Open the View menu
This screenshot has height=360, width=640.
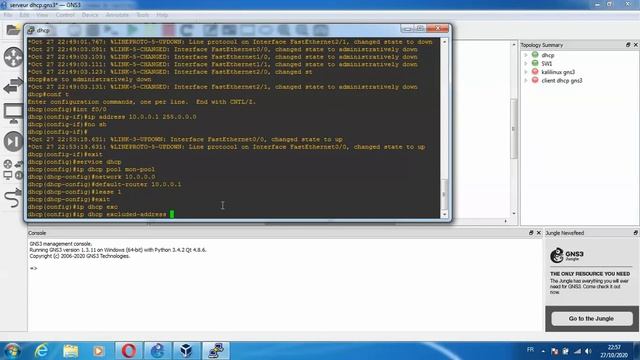42,15
